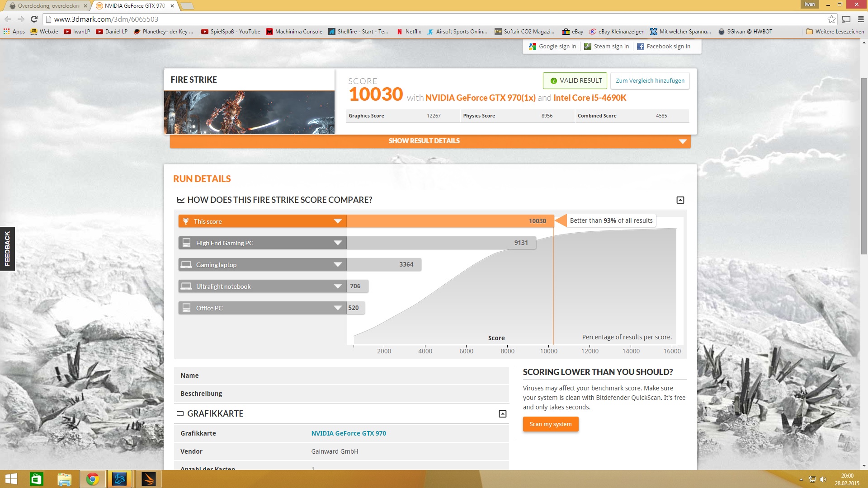Click the Iwan Chrome profile button
The height and width of the screenshot is (488, 868).
[x=810, y=5]
